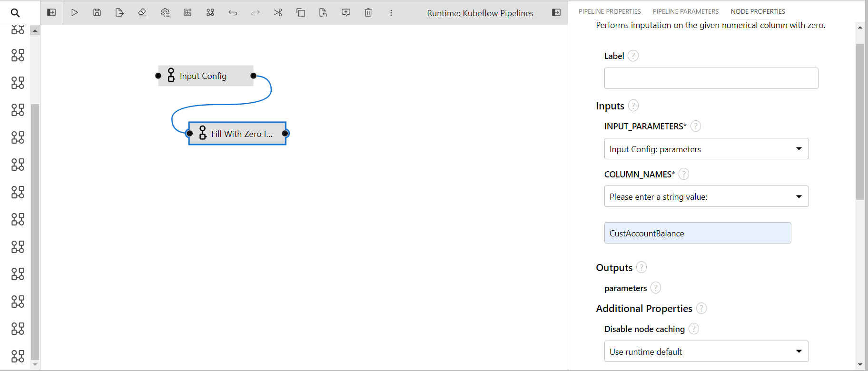Show help for COLUMN_NAMES
The image size is (868, 371).
684,174
